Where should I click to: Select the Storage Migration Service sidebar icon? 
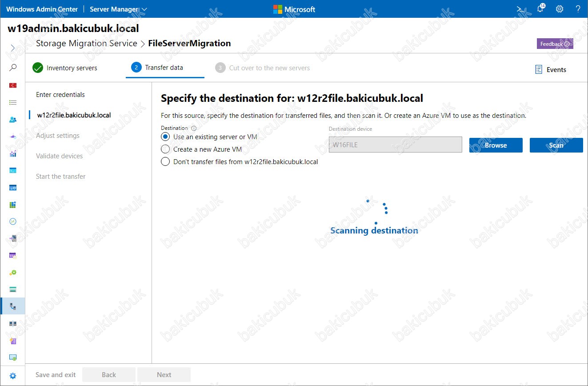[13, 306]
